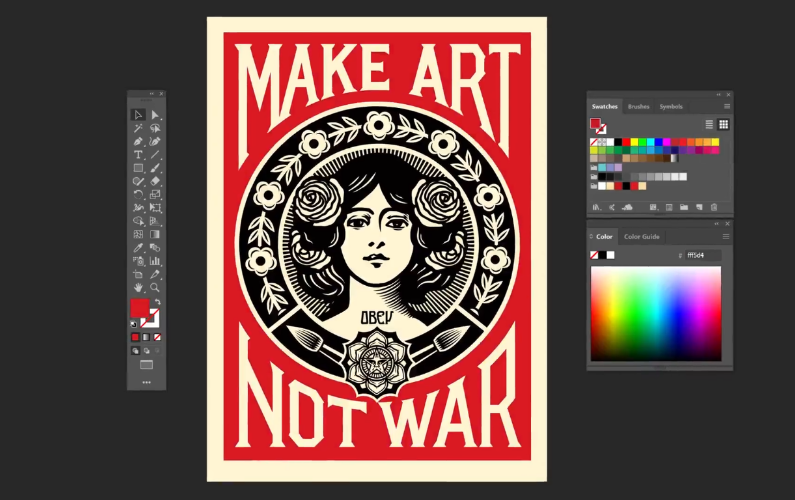
Task: Choose the Perspective Grid tool
Action: (155, 221)
